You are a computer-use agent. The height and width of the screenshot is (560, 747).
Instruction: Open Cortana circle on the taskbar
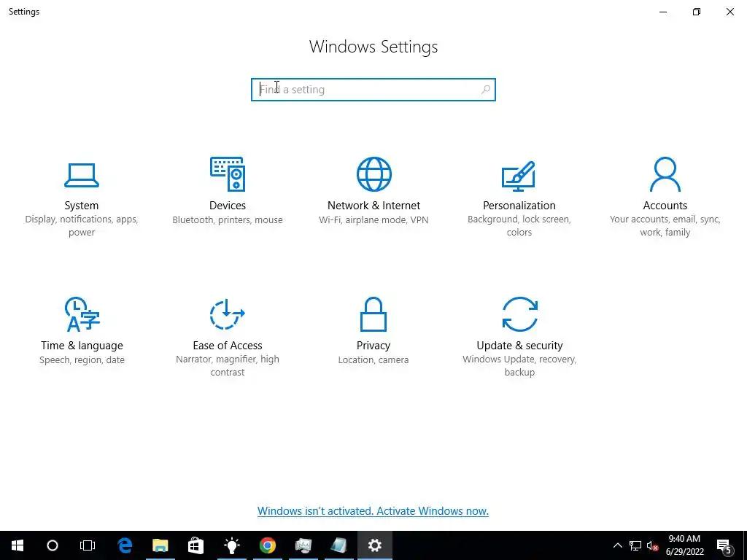(x=53, y=545)
